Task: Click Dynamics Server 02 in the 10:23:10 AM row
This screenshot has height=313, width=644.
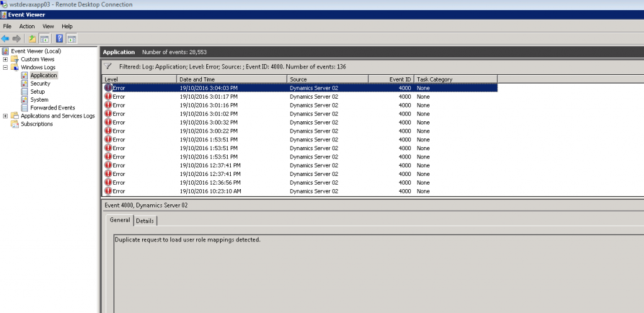Action: point(314,191)
